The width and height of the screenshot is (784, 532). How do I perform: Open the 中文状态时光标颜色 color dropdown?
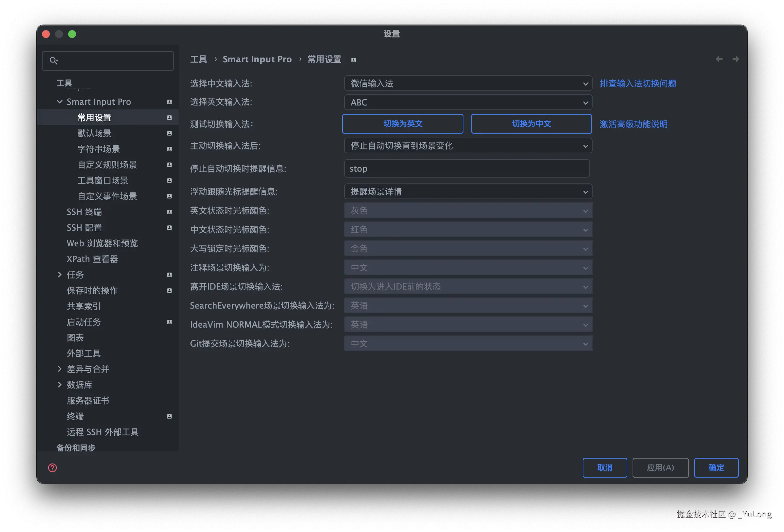tap(468, 230)
